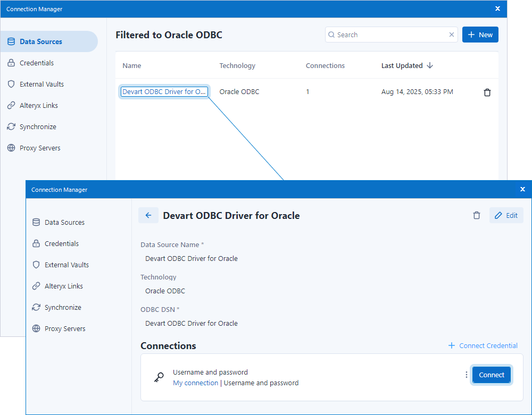Click the trash icon beside the Edit button
Viewport: 532px width, 415px height.
(x=477, y=215)
